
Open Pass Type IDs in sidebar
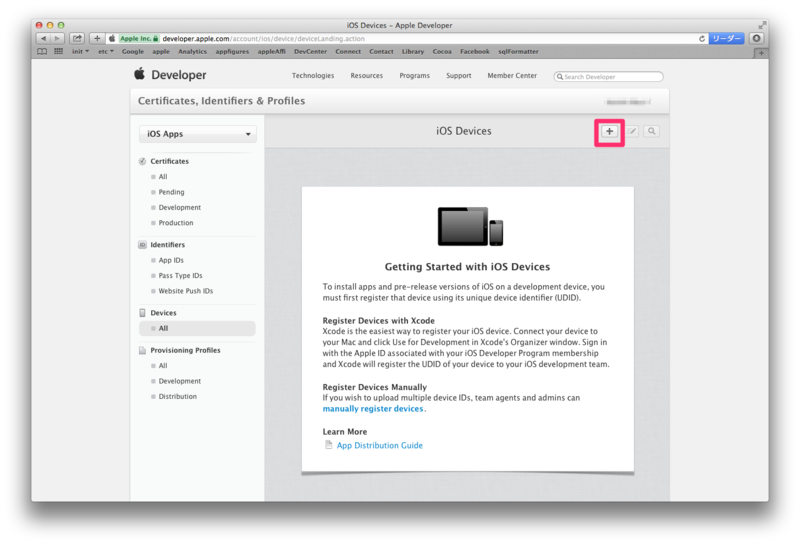pyautogui.click(x=181, y=276)
